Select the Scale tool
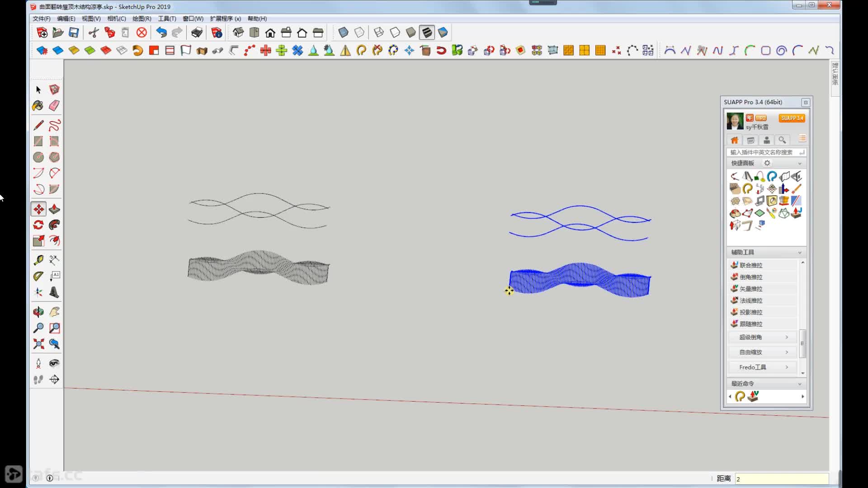868x488 pixels. (x=38, y=240)
